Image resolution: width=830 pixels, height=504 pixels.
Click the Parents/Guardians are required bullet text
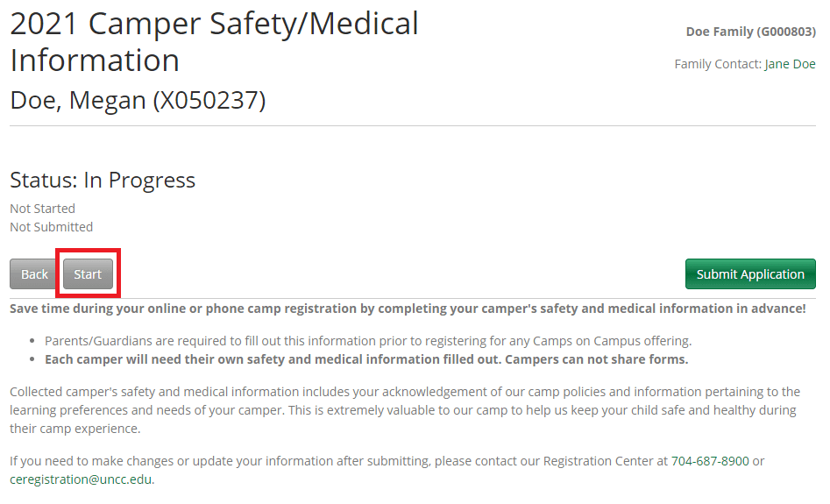(x=368, y=341)
